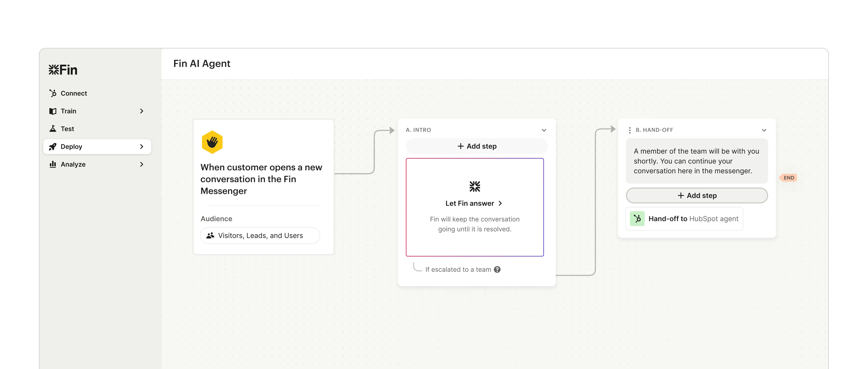The image size is (868, 369).
Task: Click the yellow hand trigger icon
Action: coord(212,142)
